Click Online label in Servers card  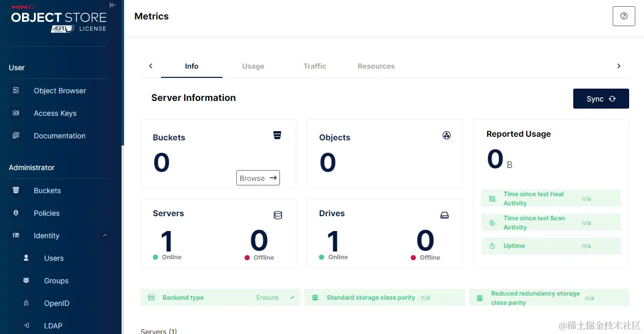pyautogui.click(x=172, y=257)
